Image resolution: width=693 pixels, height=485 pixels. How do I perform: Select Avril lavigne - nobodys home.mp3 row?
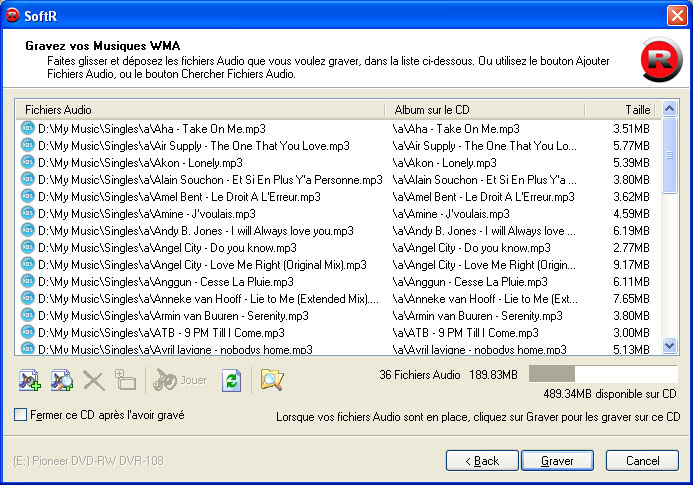click(x=339, y=348)
